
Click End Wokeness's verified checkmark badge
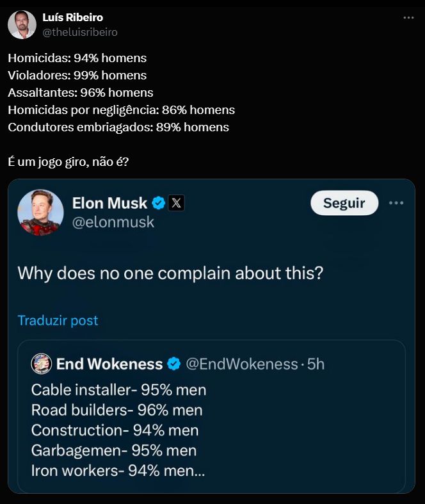(173, 364)
